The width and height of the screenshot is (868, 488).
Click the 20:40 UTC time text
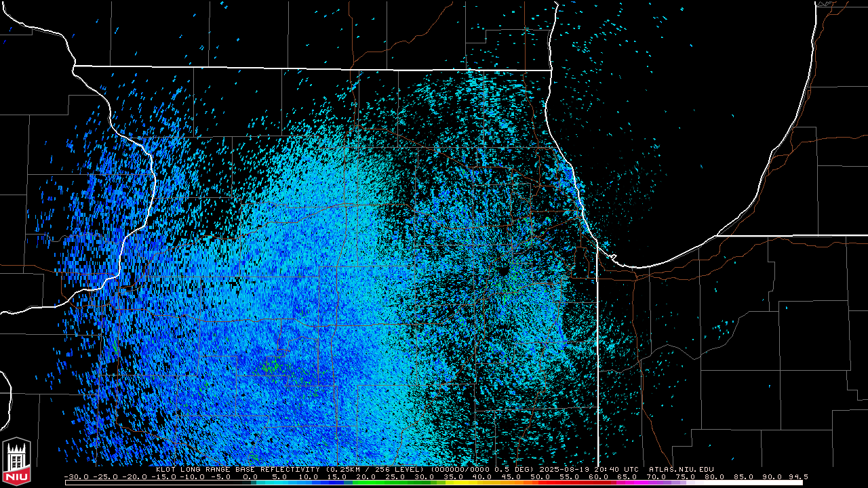coord(618,469)
